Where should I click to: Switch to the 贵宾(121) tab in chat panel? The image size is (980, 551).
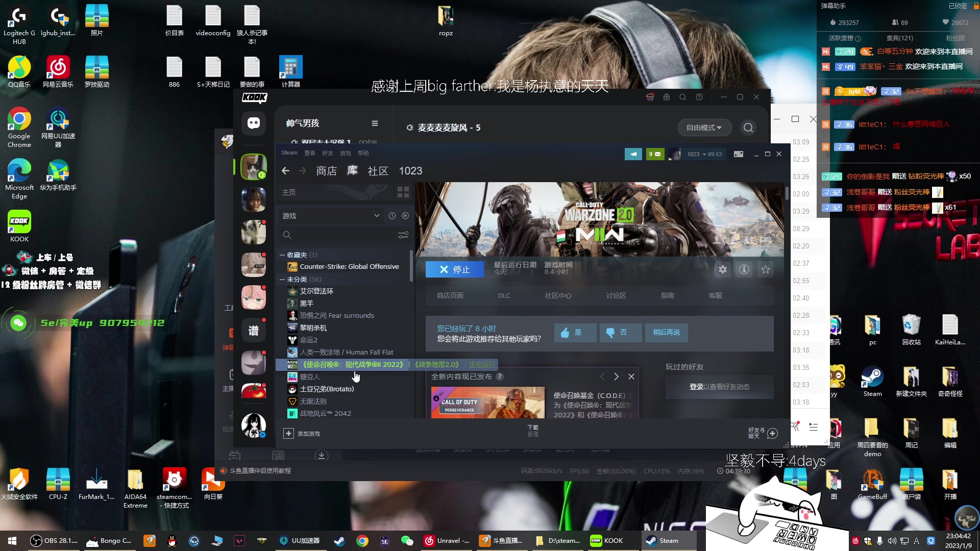point(899,38)
